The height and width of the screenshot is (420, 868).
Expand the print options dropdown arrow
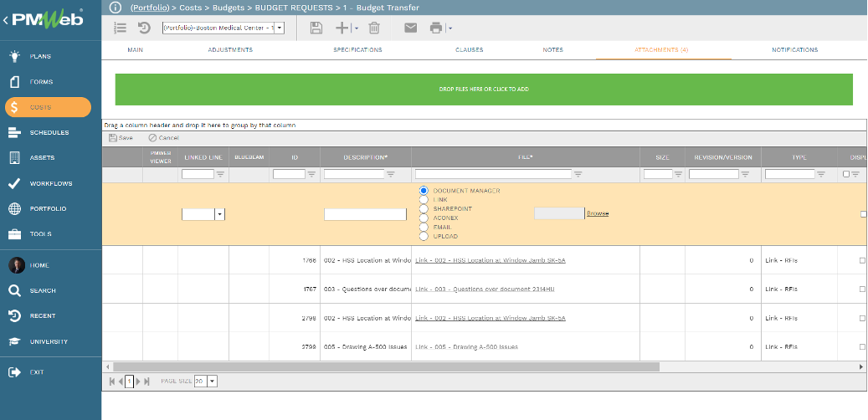click(450, 28)
